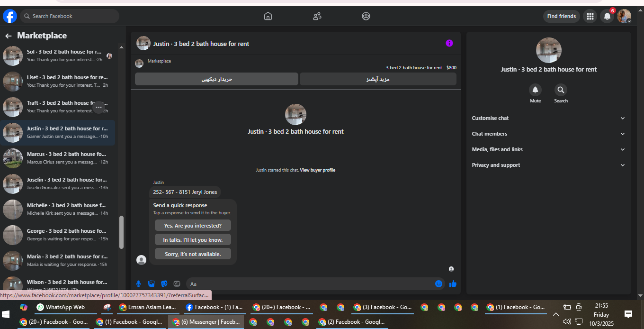Click the مزید آپشنز button

coord(378,79)
